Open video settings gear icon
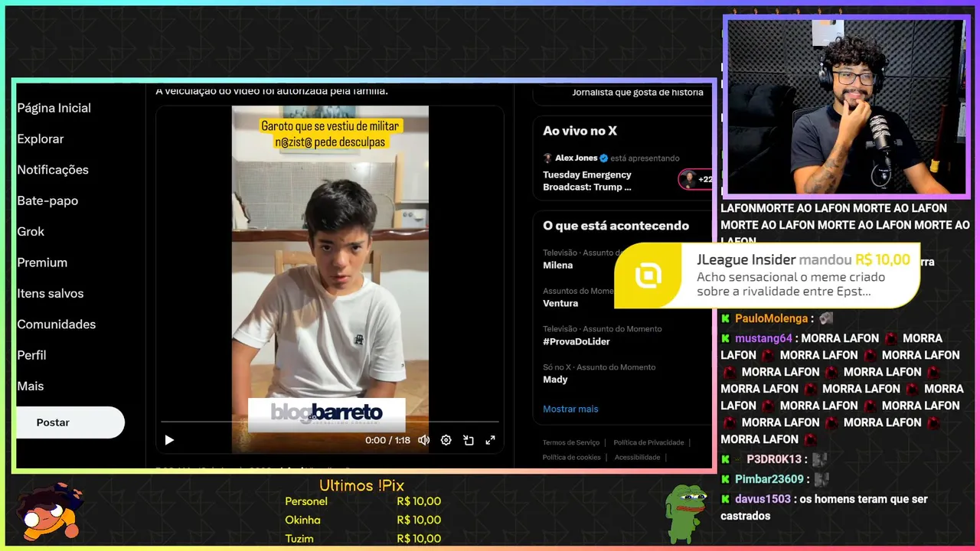The height and width of the screenshot is (551, 980). [446, 440]
